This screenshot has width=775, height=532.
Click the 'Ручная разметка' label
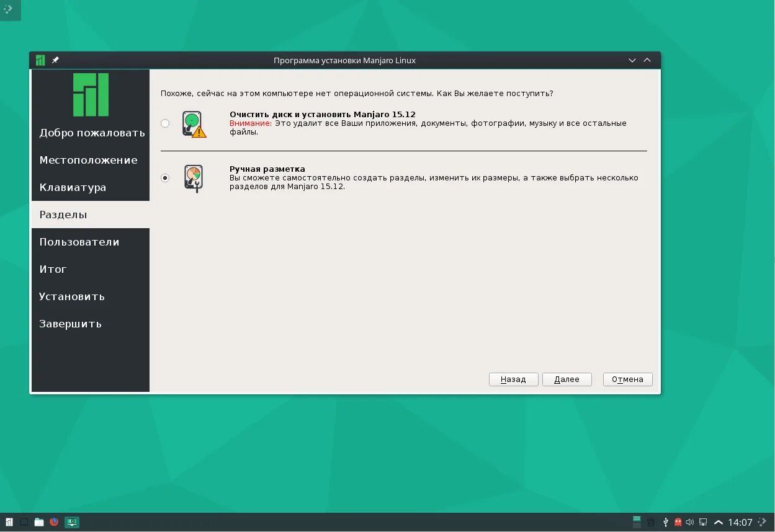tap(267, 169)
